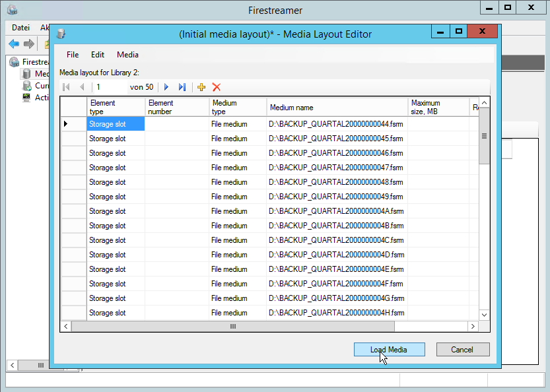Viewport: 550px width, 392px height.
Task: Add a new element with the plus icon
Action: 201,87
